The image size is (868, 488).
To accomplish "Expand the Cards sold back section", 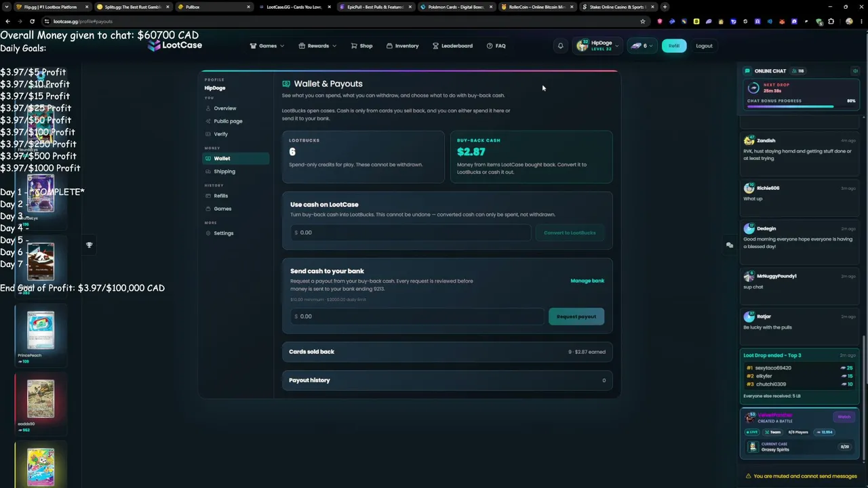I will click(x=447, y=352).
